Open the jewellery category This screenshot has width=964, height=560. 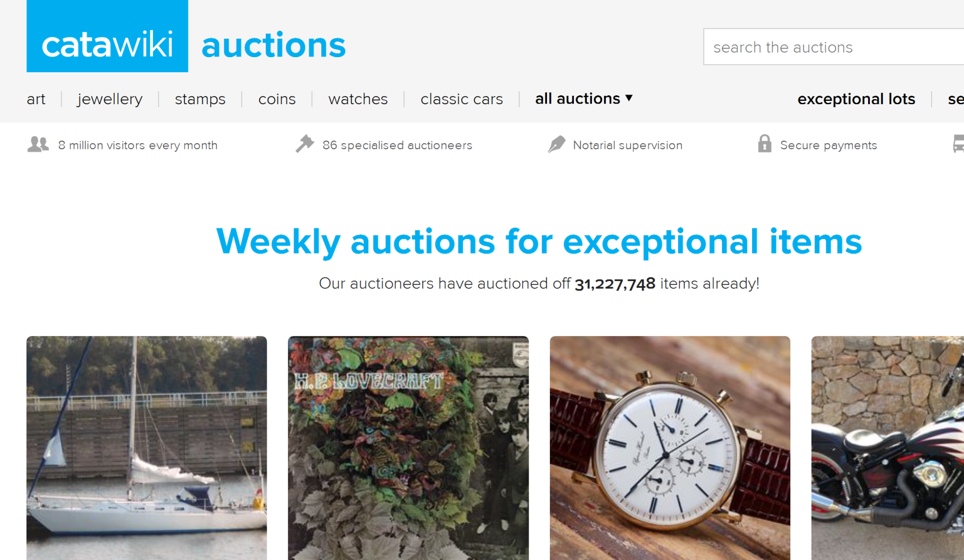pyautogui.click(x=110, y=99)
